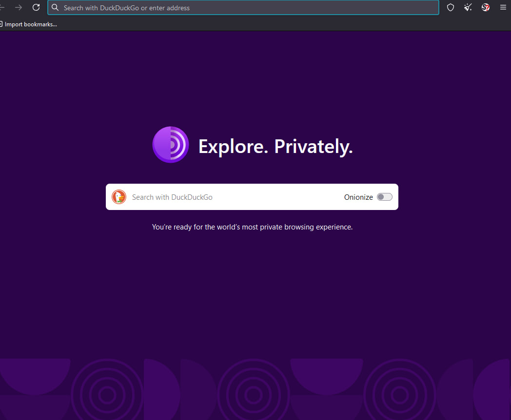Click the Onionize label text

(x=358, y=197)
